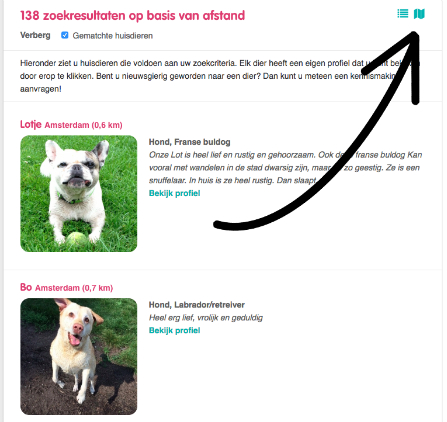Image resolution: width=447 pixels, height=422 pixels.
Task: Click Bo's description 'Heel erg lief'
Action: [x=206, y=318]
